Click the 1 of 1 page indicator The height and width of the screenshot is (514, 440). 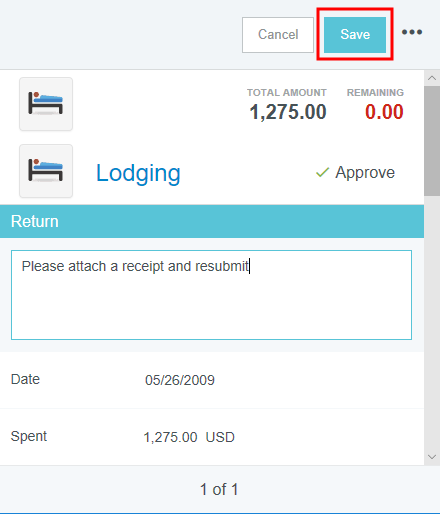219,489
